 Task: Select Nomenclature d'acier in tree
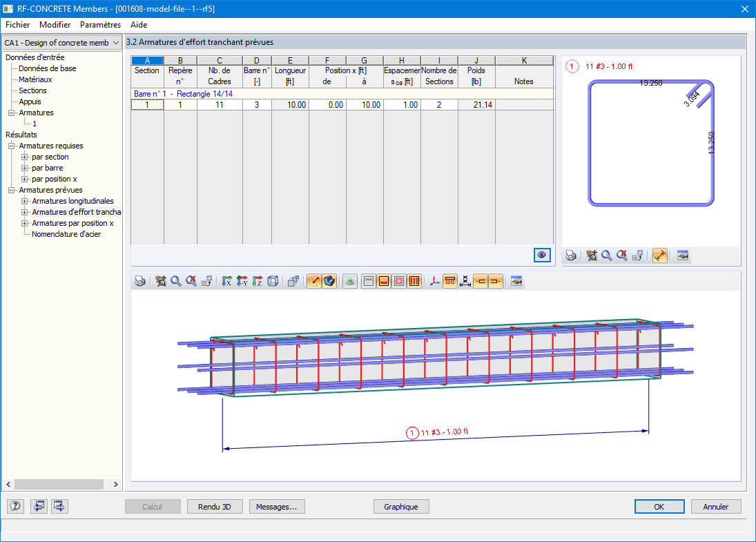[x=66, y=234]
